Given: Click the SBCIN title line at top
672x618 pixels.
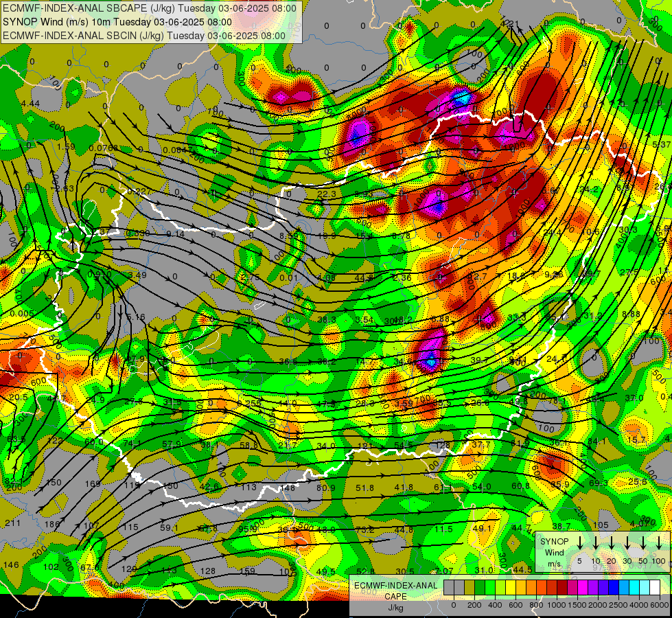Looking at the screenshot, I should coord(144,36).
